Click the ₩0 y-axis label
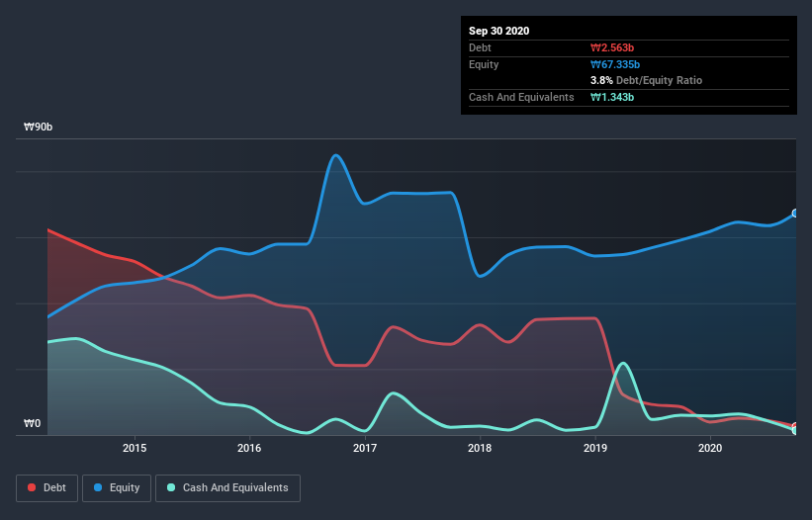The image size is (812, 520). [x=32, y=424]
